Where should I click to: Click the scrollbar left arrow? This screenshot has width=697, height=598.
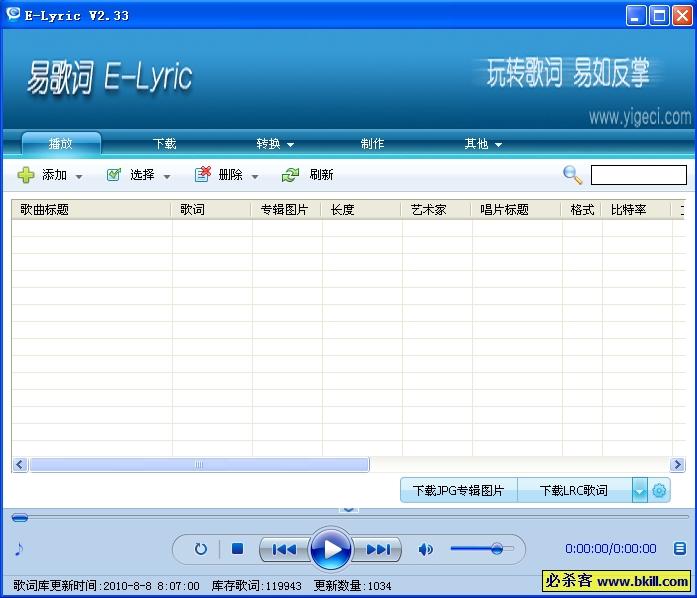point(20,465)
